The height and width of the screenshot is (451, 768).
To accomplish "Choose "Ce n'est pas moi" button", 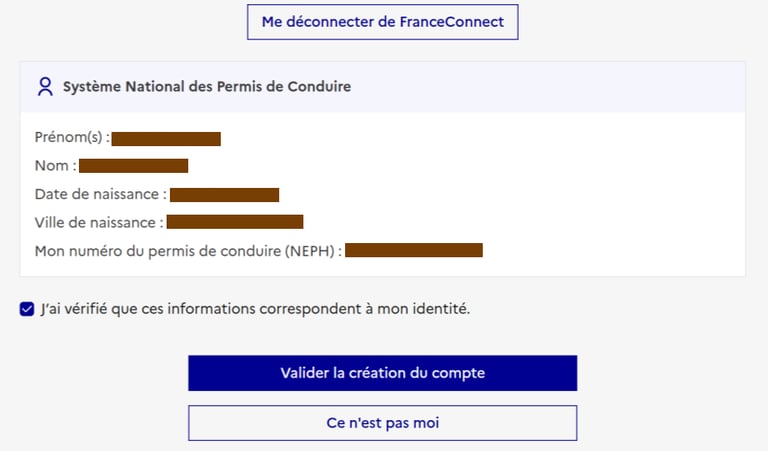I will [x=382, y=423].
